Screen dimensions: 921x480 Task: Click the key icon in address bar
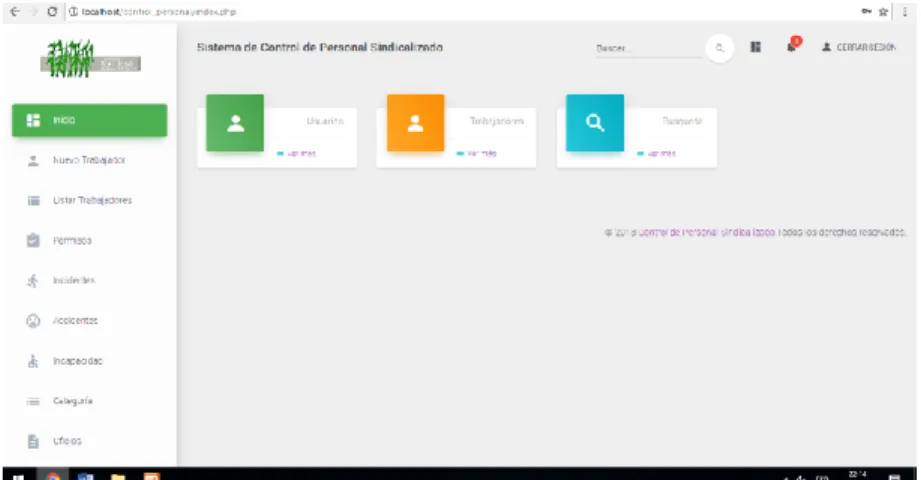point(866,11)
